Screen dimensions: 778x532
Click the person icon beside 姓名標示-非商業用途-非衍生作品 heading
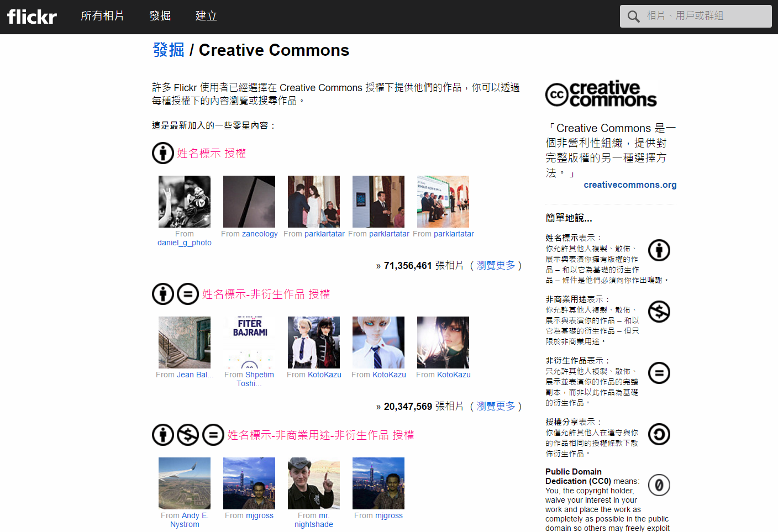click(163, 435)
